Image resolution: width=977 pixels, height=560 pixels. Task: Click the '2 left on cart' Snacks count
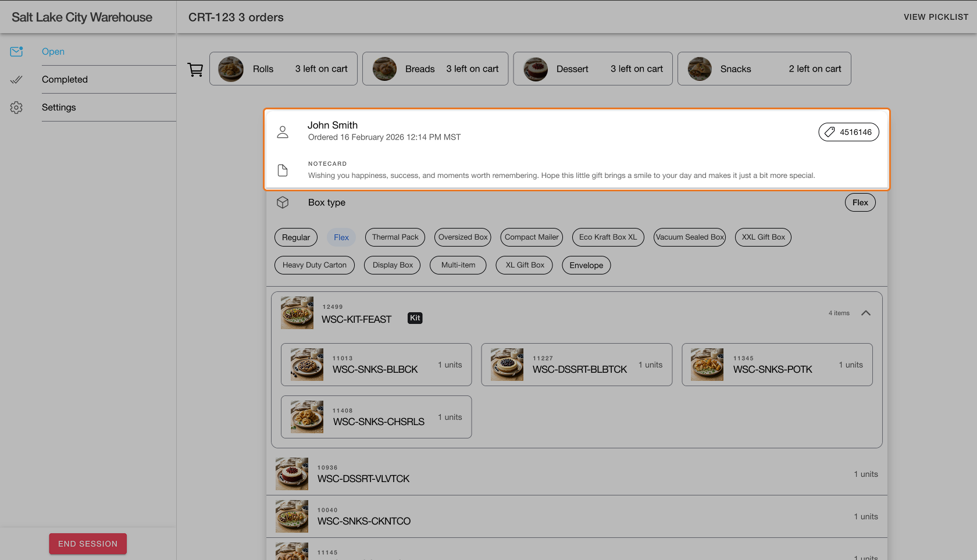click(x=815, y=69)
